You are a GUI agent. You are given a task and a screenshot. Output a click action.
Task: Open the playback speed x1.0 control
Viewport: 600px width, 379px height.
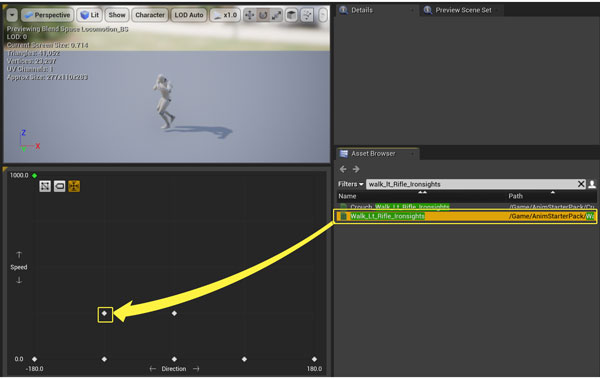[225, 15]
